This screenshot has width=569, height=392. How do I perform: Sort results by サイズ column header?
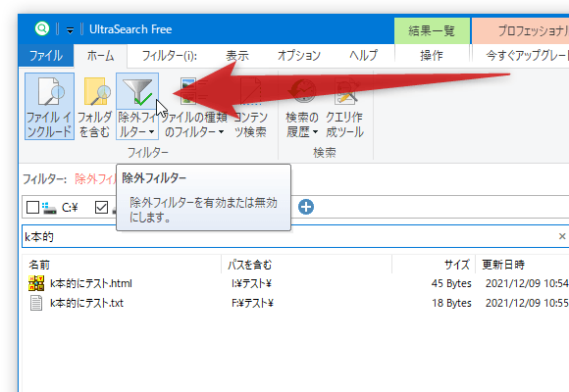coord(434,265)
